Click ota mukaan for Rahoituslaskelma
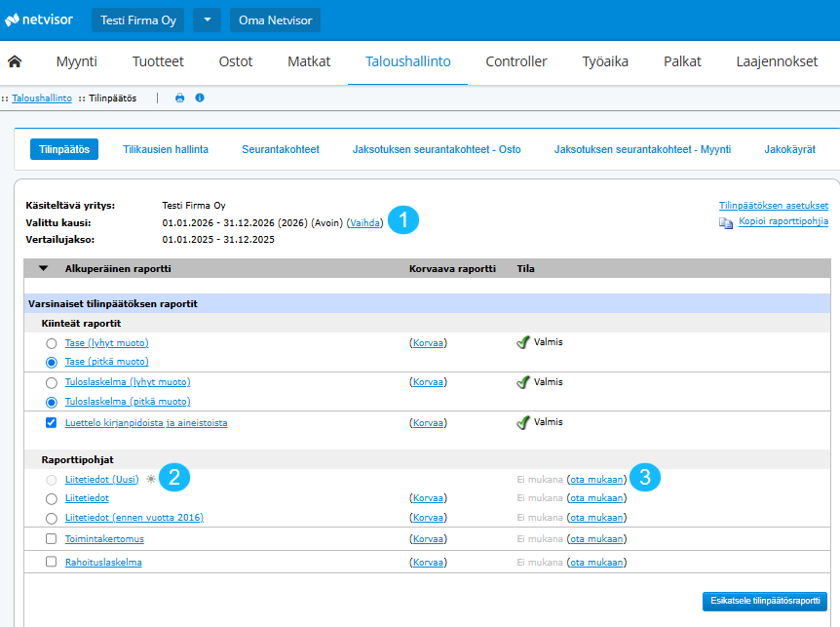This screenshot has width=840, height=627. (x=596, y=563)
